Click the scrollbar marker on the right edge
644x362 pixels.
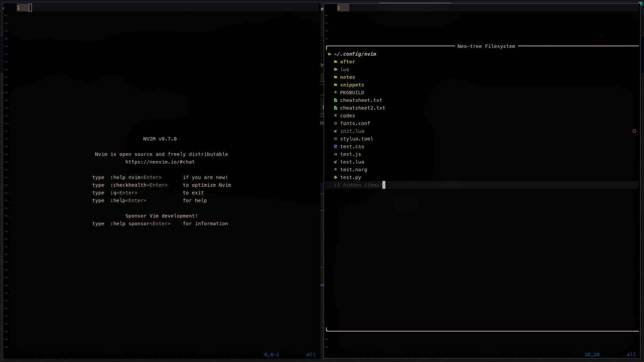(634, 131)
